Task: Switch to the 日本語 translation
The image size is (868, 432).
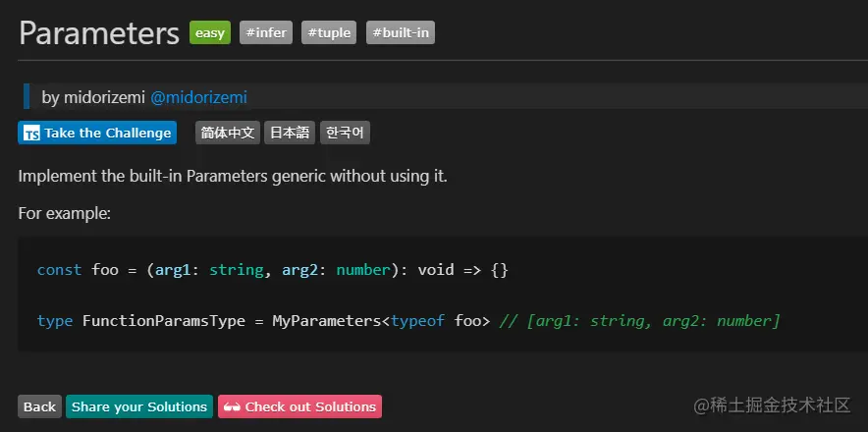Action: (289, 134)
